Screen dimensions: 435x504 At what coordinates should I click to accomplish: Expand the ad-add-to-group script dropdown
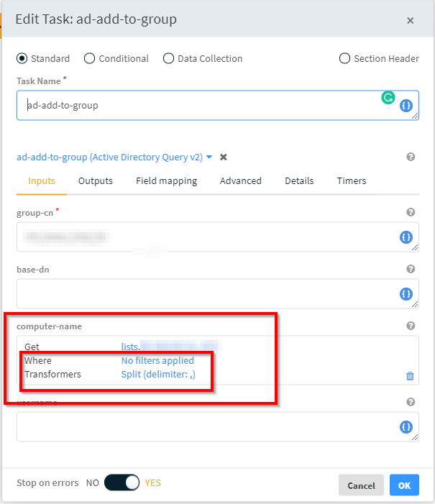(209, 157)
